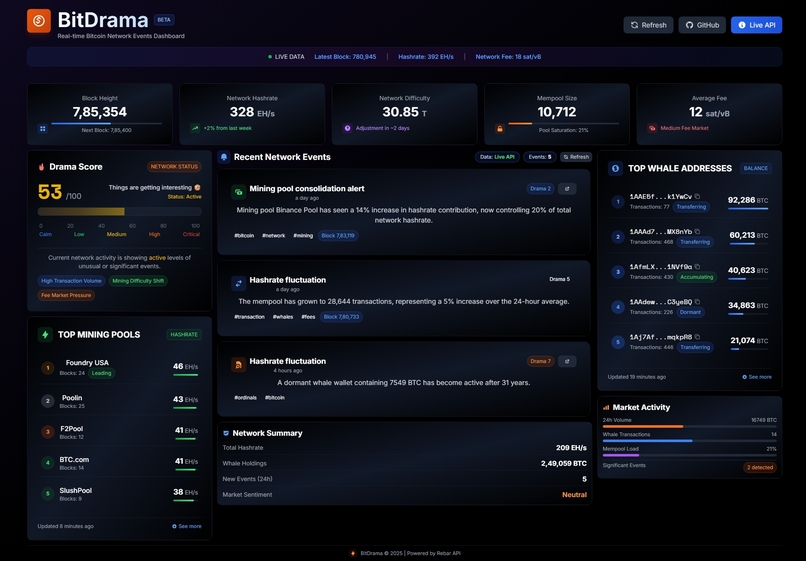Screen dimensions: 806x561
Task: Click the #whales hashtag
Action: (283, 317)
